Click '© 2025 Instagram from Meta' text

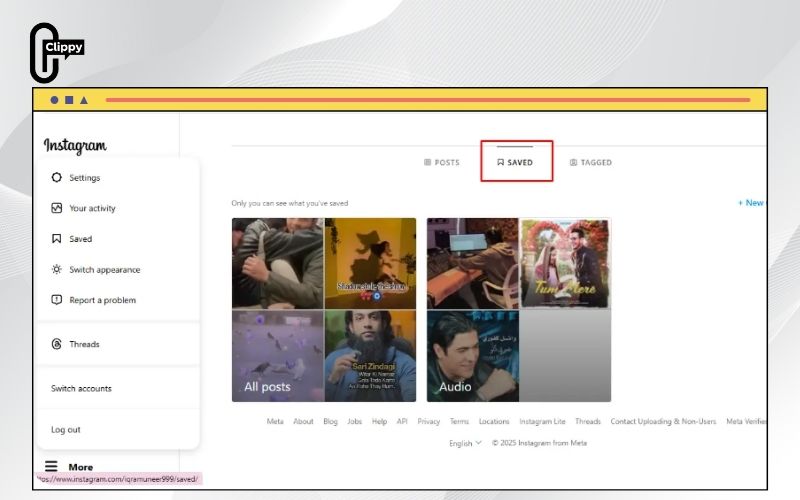(539, 443)
